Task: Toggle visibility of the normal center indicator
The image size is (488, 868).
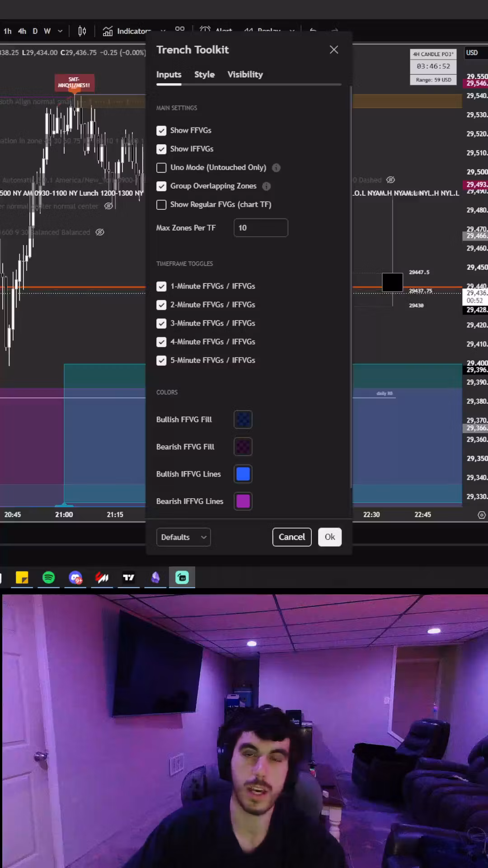Action: coord(108,206)
